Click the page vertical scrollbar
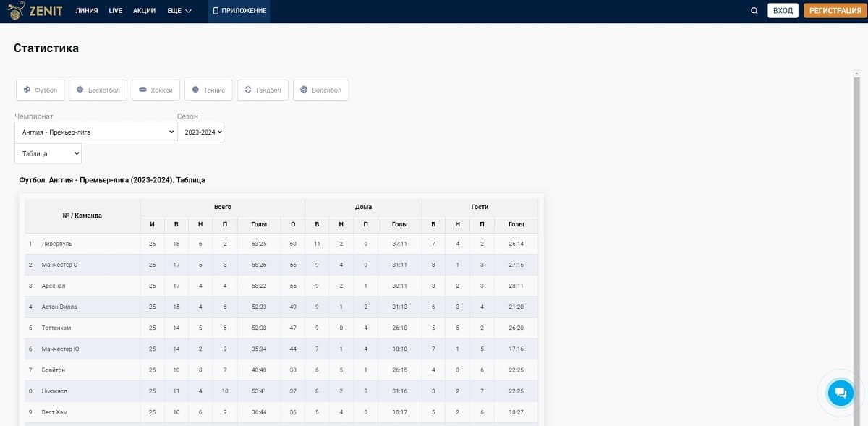The width and height of the screenshot is (868, 426). click(856, 246)
